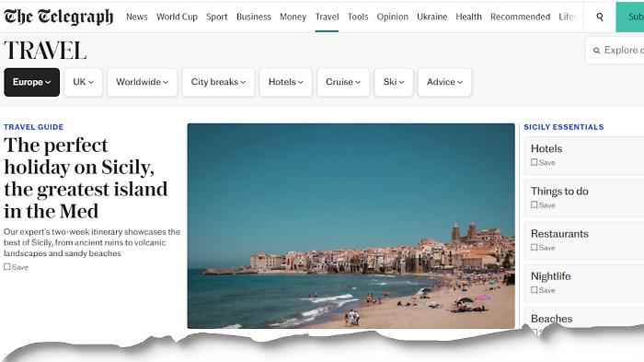The image size is (644, 362).
Task: Open SICILY ESSENTIALS heading link
Action: coord(563,127)
